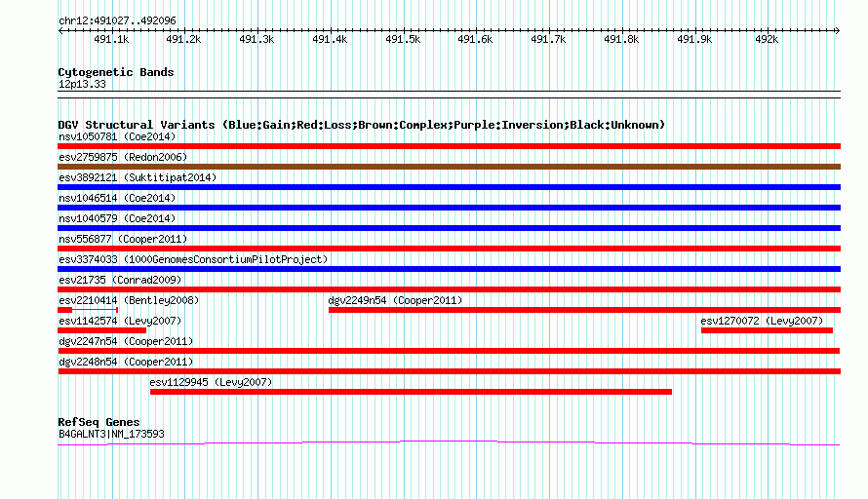Click the ruler's left end arrow
The width and height of the screenshot is (868, 499).
point(60,30)
